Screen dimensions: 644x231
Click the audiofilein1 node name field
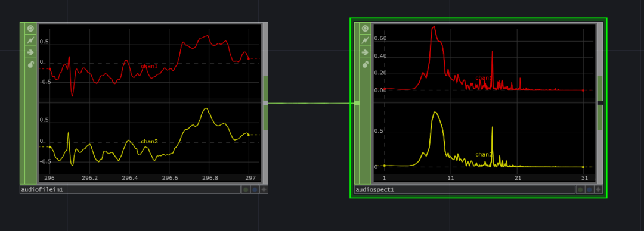point(130,189)
